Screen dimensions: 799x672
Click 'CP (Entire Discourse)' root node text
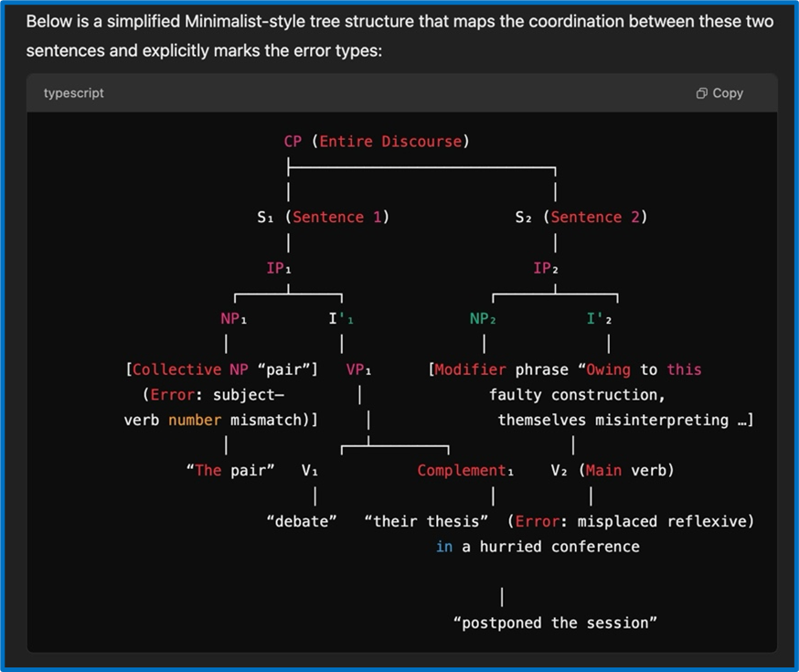tap(377, 141)
